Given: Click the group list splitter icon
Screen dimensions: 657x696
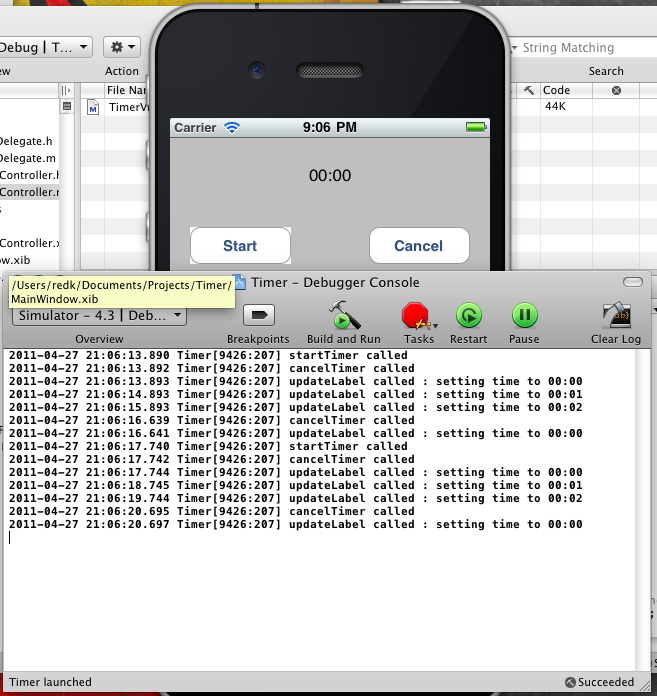Looking at the screenshot, I should point(66,91).
